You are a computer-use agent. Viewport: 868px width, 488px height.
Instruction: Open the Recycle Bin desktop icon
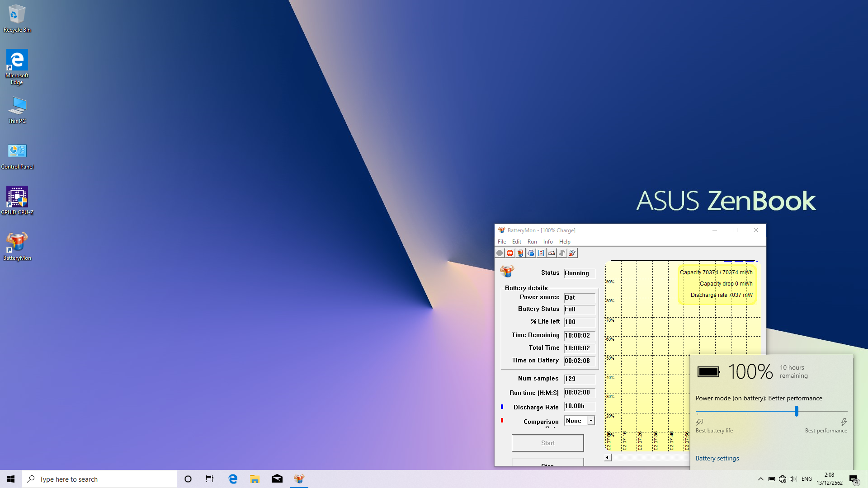(x=17, y=19)
